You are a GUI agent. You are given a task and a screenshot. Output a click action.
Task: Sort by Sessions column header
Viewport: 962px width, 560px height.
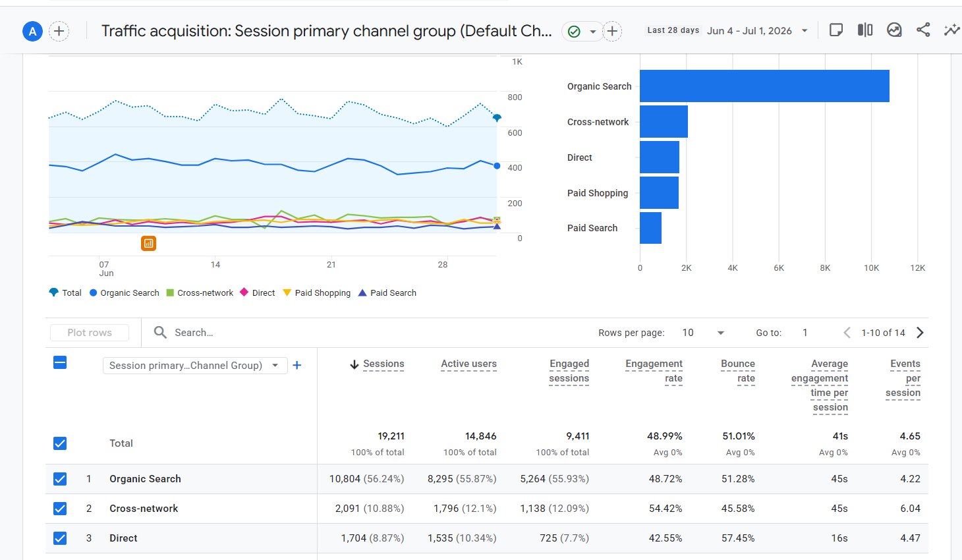(383, 364)
